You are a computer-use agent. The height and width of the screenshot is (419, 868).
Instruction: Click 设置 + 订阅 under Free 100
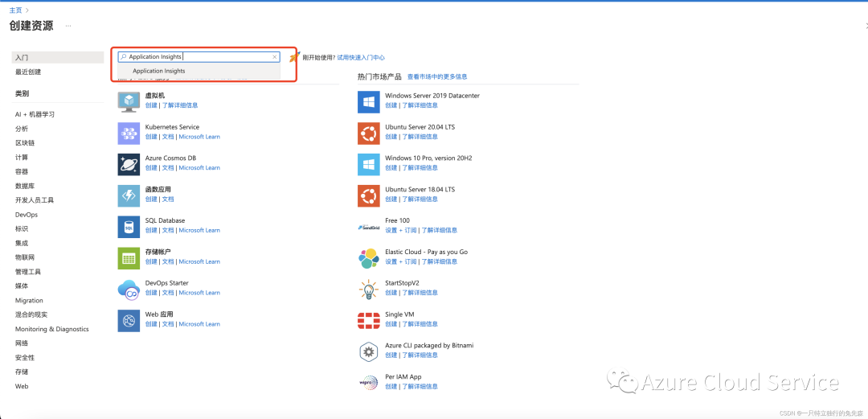click(401, 230)
